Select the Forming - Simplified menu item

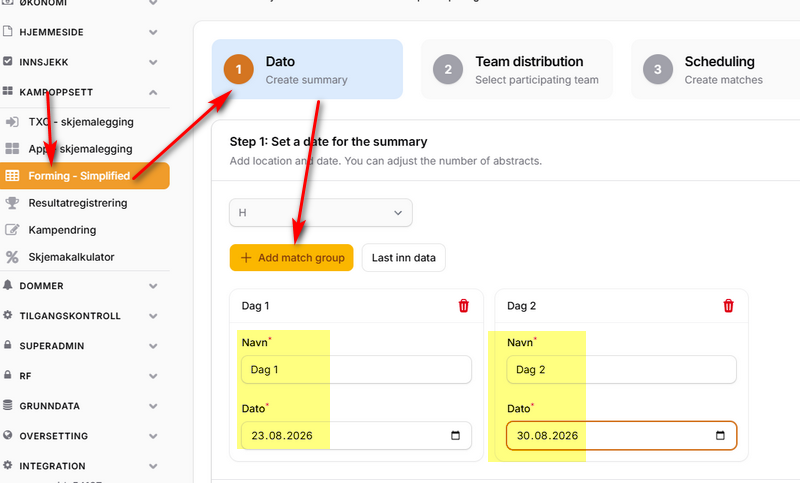coord(85,176)
